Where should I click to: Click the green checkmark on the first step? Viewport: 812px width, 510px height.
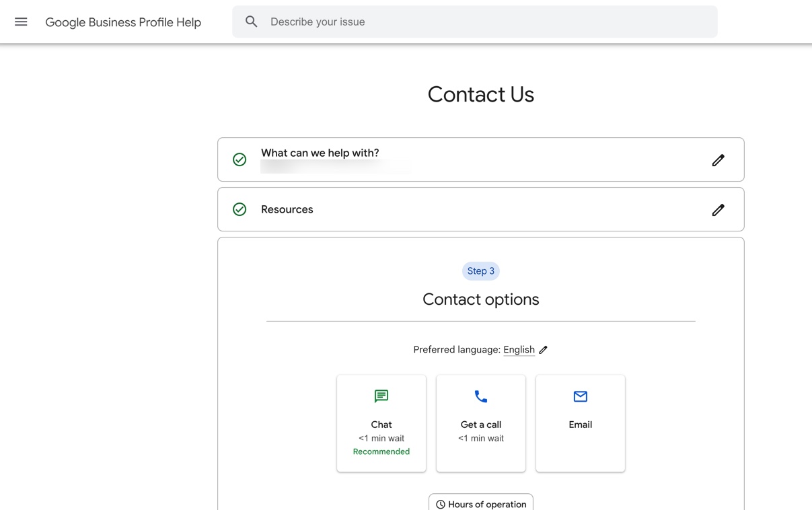[239, 159]
